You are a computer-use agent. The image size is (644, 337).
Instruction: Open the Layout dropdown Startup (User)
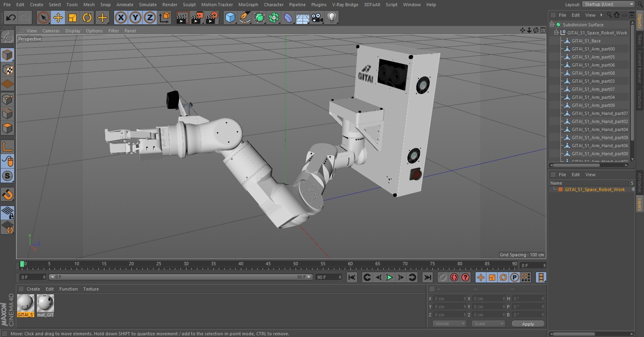tap(608, 4)
